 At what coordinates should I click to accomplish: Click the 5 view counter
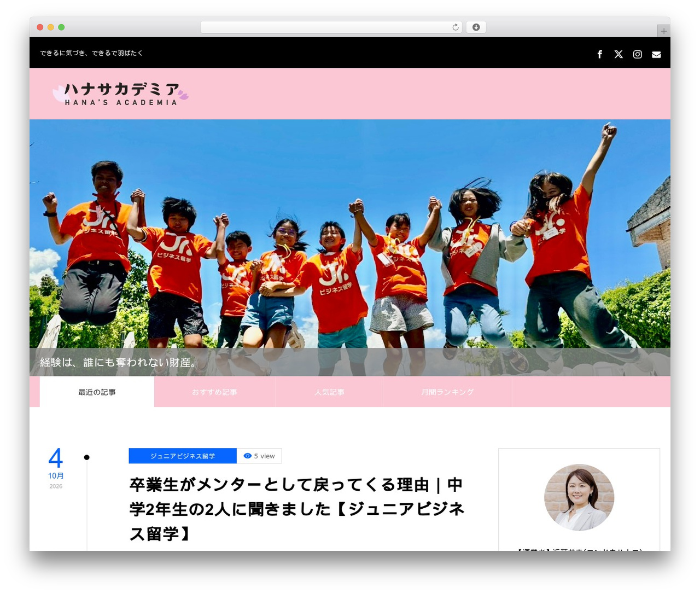(259, 456)
